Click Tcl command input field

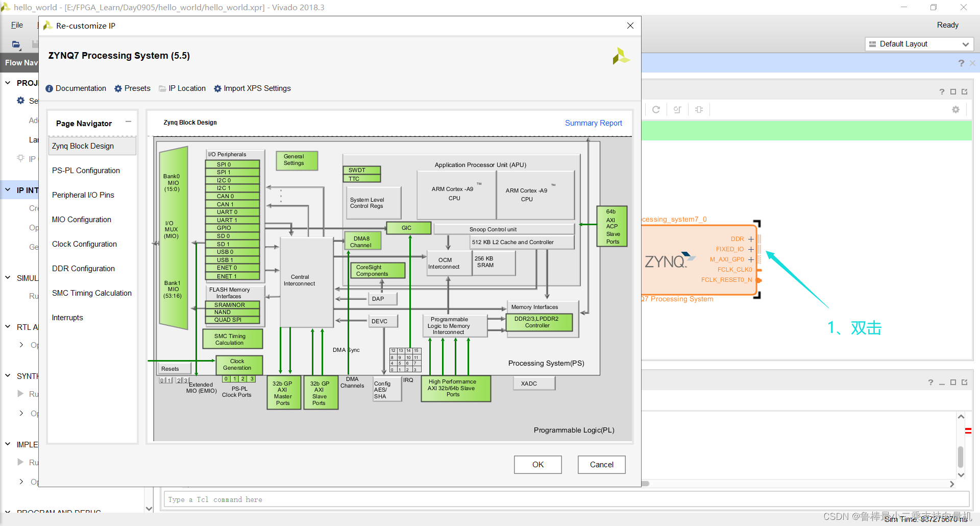(566, 499)
